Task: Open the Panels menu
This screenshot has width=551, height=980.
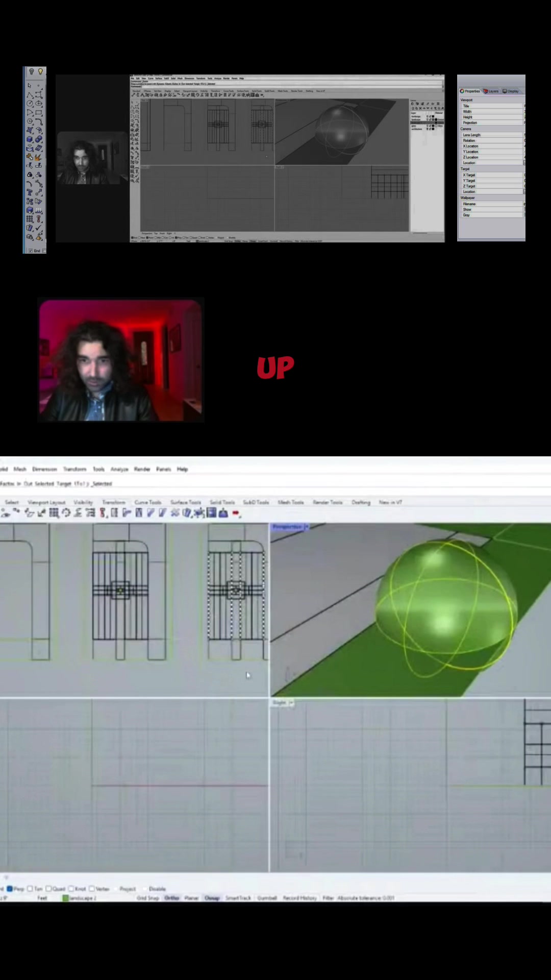Action: pos(163,469)
